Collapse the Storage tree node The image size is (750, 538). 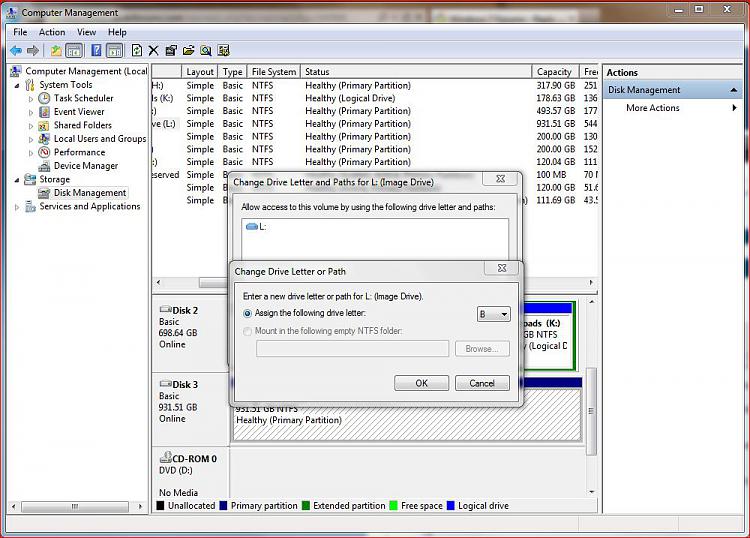(x=17, y=180)
